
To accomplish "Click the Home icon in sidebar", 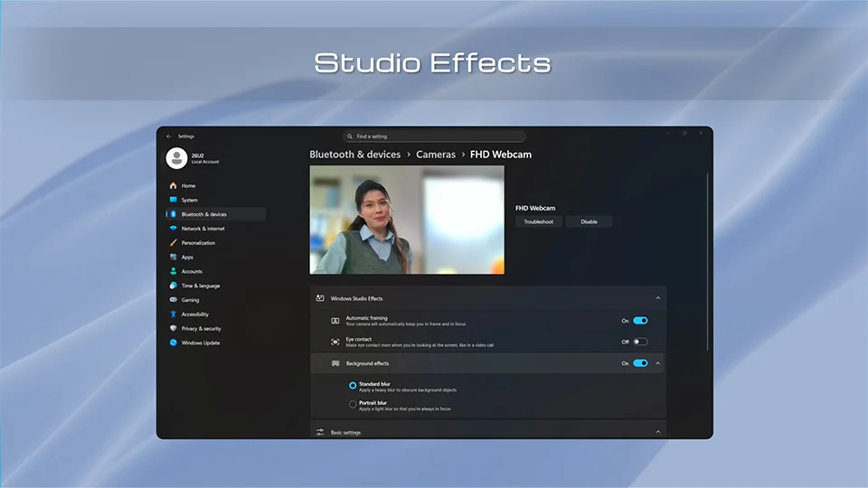I will point(174,185).
